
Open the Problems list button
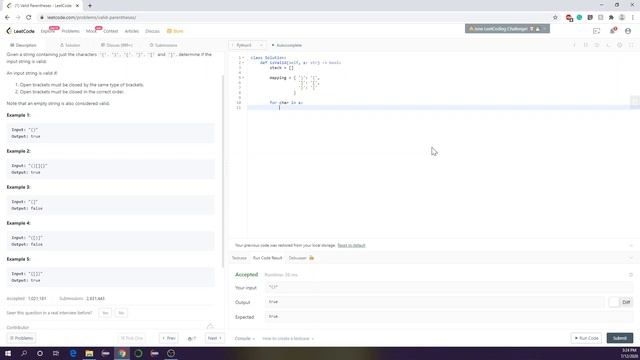coord(22,338)
